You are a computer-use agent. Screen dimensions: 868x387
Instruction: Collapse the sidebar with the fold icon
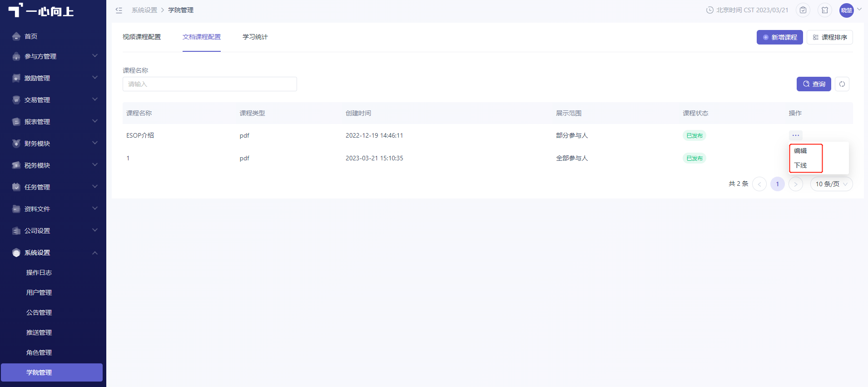pyautogui.click(x=119, y=10)
